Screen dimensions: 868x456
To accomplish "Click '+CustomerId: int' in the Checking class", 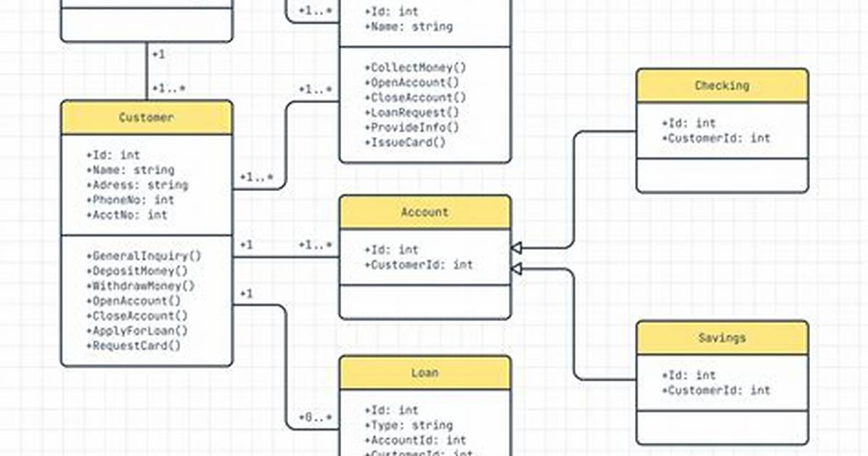I will tap(716, 138).
